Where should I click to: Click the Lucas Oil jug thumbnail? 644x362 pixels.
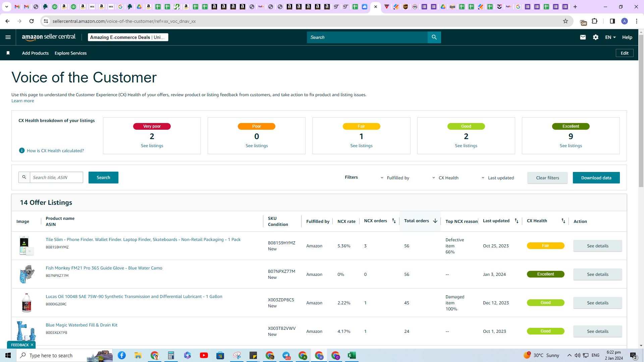26,303
